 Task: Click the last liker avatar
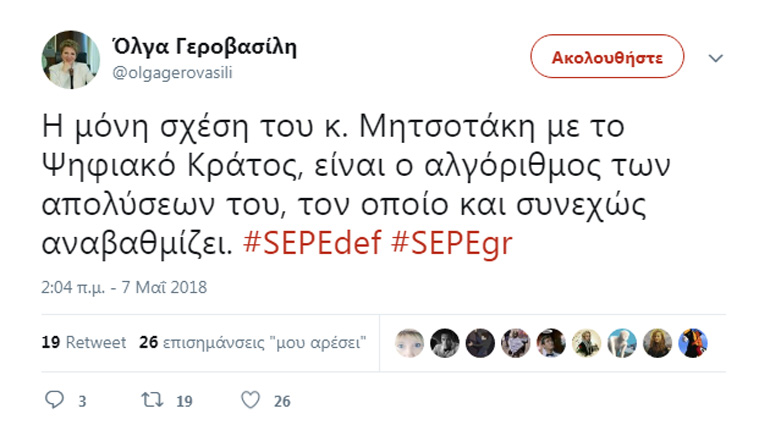coord(693,343)
